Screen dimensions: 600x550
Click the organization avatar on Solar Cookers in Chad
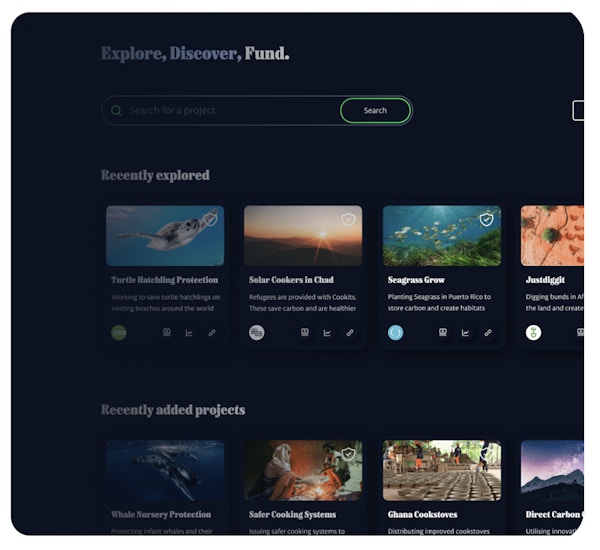tap(257, 332)
